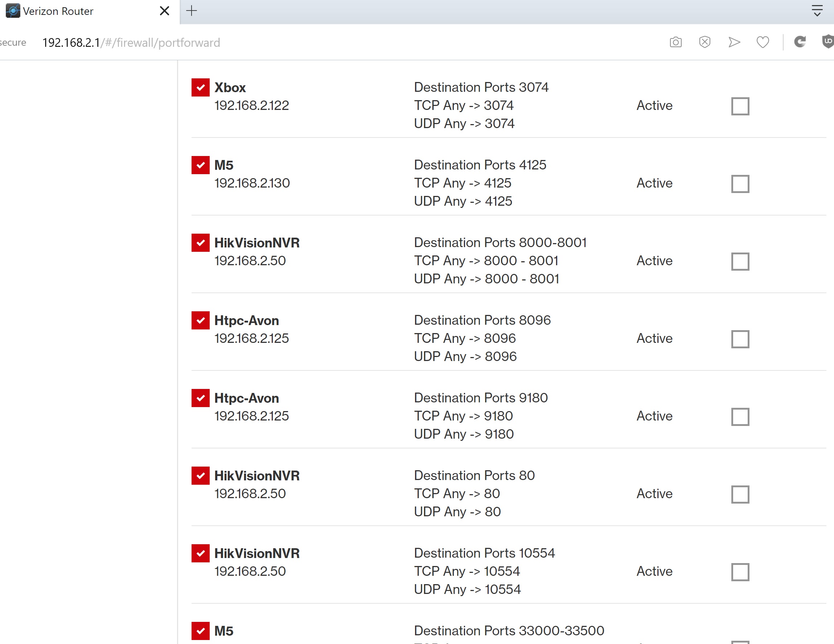834x644 pixels.
Task: Toggle the M5 33000-33500 rule red checkbox
Action: point(201,631)
